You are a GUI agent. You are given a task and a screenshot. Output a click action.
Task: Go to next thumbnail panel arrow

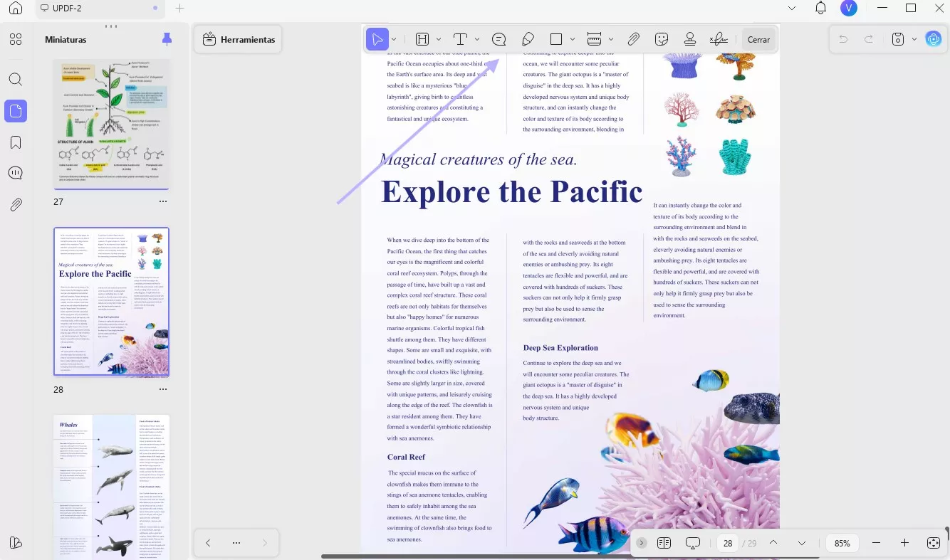265,543
